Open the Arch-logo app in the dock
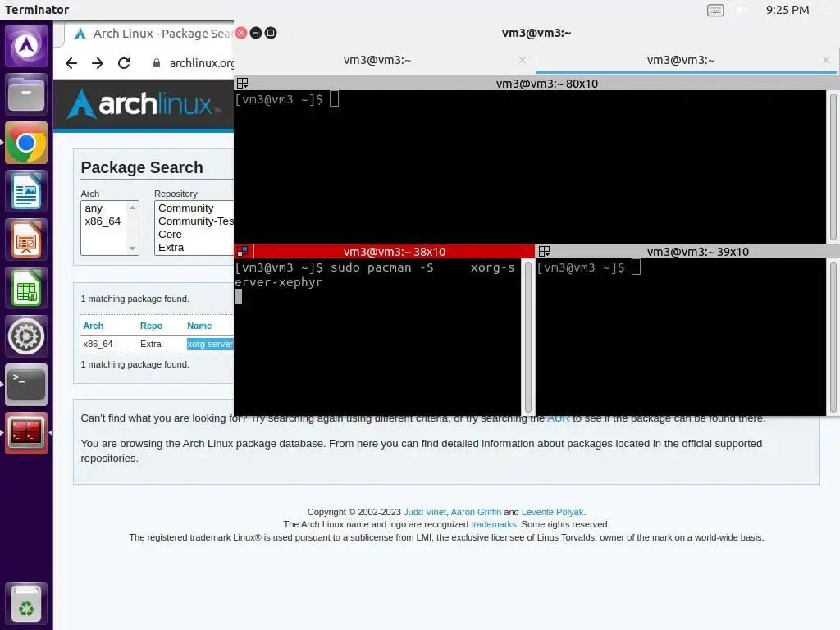This screenshot has height=630, width=840. point(26,46)
